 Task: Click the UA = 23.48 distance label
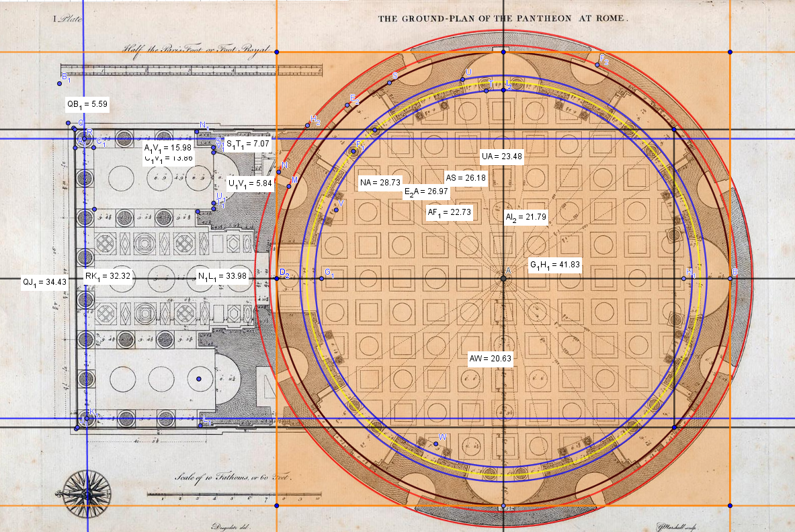502,157
